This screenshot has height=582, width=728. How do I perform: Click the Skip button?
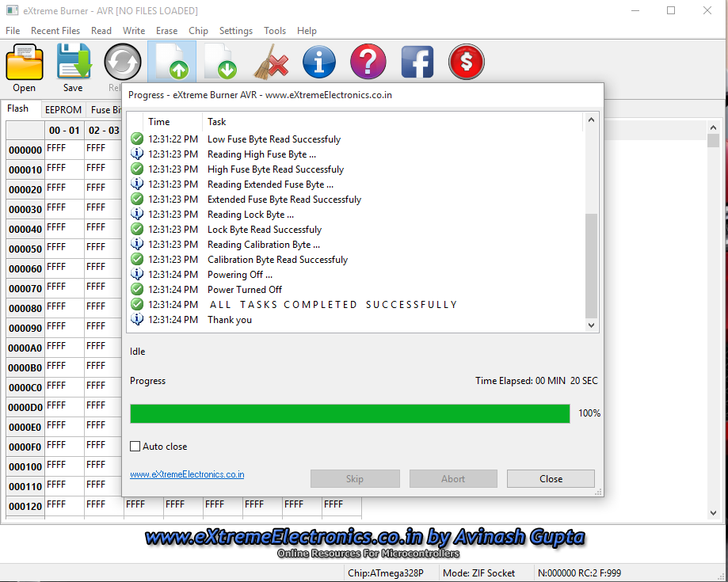(x=355, y=478)
